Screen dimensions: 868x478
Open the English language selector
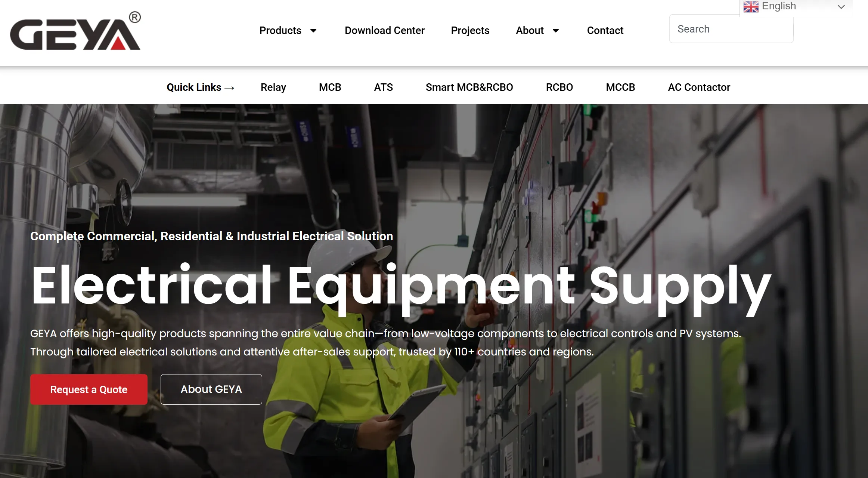pyautogui.click(x=796, y=7)
